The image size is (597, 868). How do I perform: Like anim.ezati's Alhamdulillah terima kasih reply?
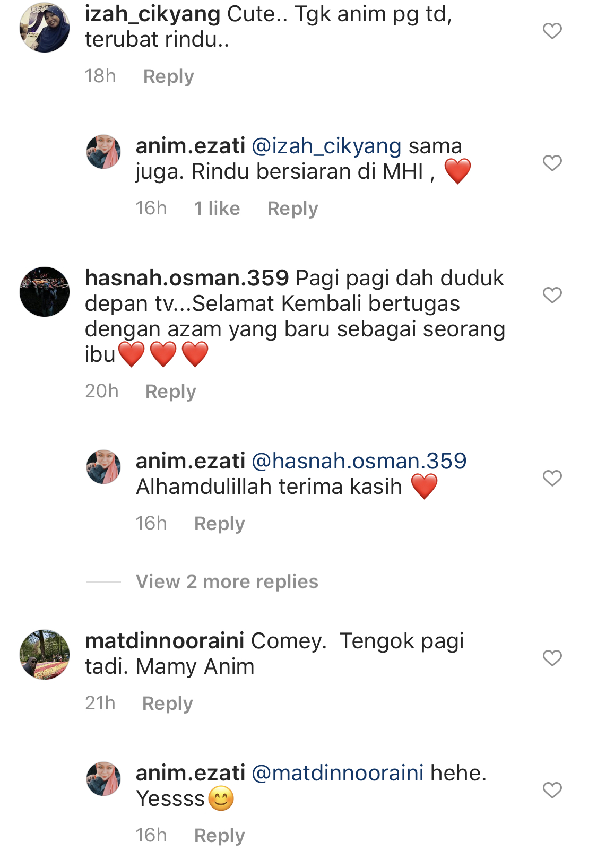tap(552, 478)
